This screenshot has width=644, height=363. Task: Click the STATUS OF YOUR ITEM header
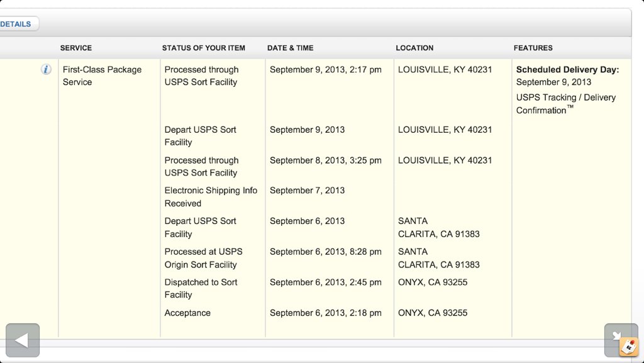tap(203, 48)
